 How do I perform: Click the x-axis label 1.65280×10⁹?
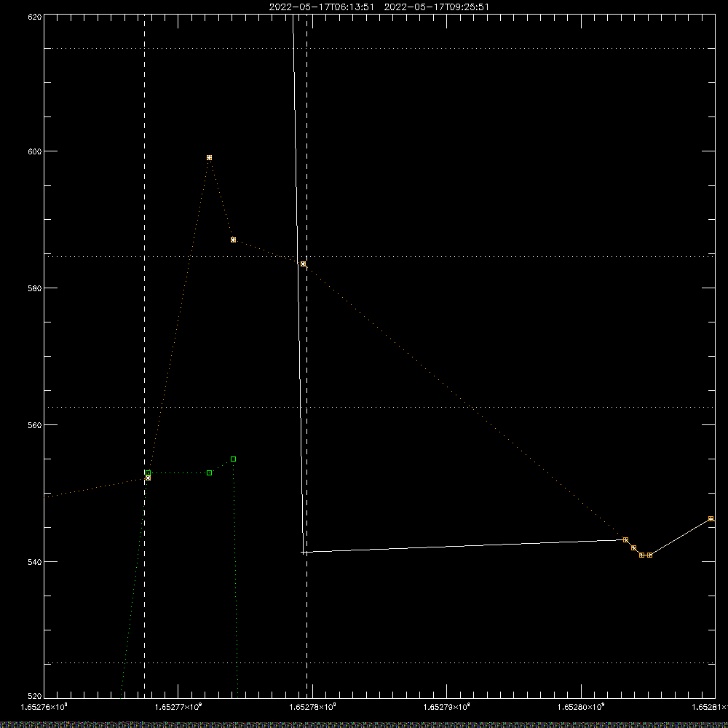[581, 707]
